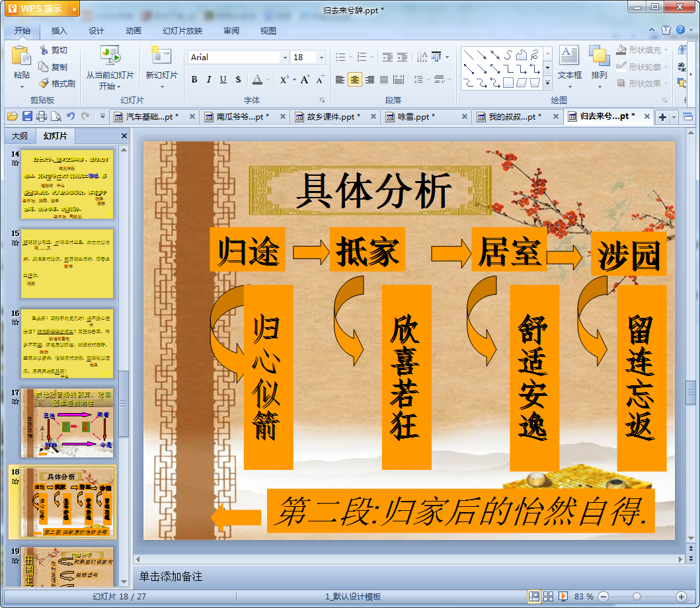Close the slide thumbnail pane

pos(124,135)
